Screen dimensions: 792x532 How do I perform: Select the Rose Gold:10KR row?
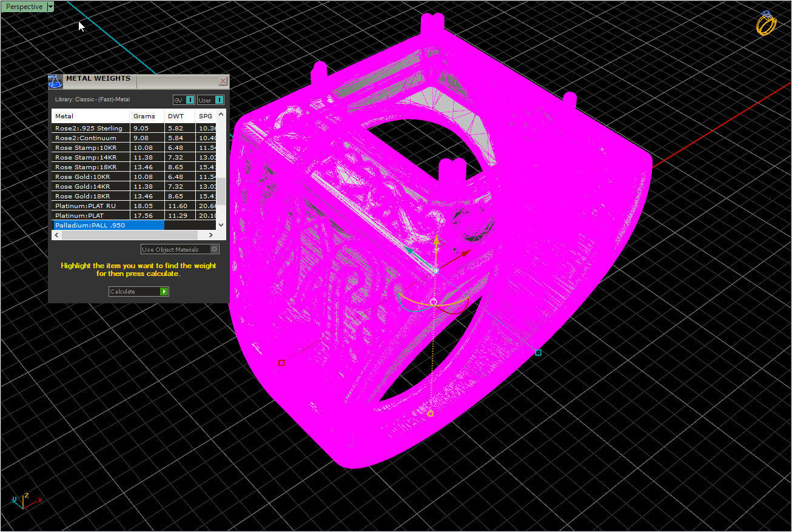point(134,177)
